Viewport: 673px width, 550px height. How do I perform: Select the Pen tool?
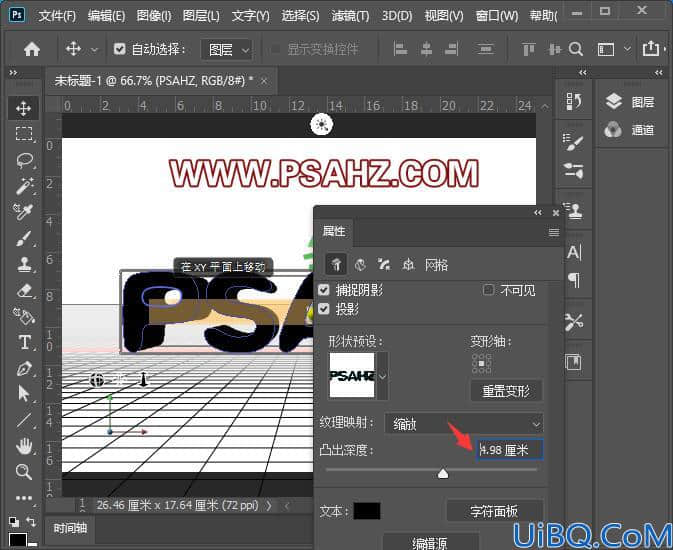click(x=24, y=369)
